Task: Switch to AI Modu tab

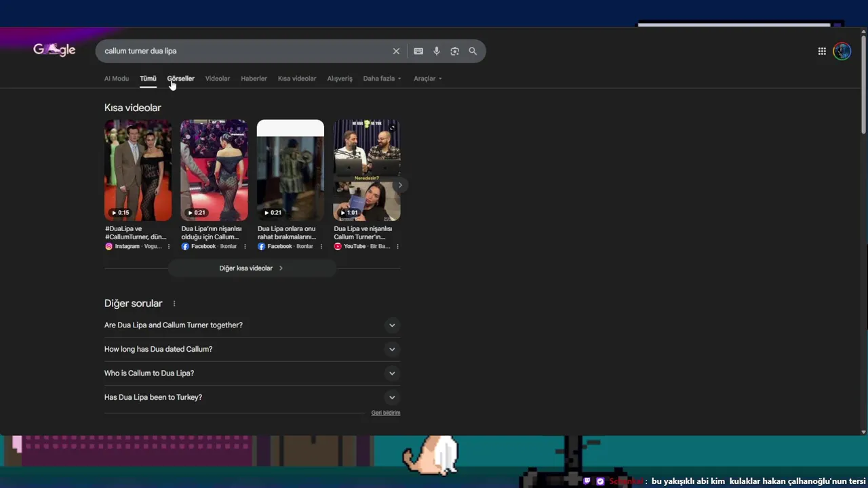Action: [116, 79]
